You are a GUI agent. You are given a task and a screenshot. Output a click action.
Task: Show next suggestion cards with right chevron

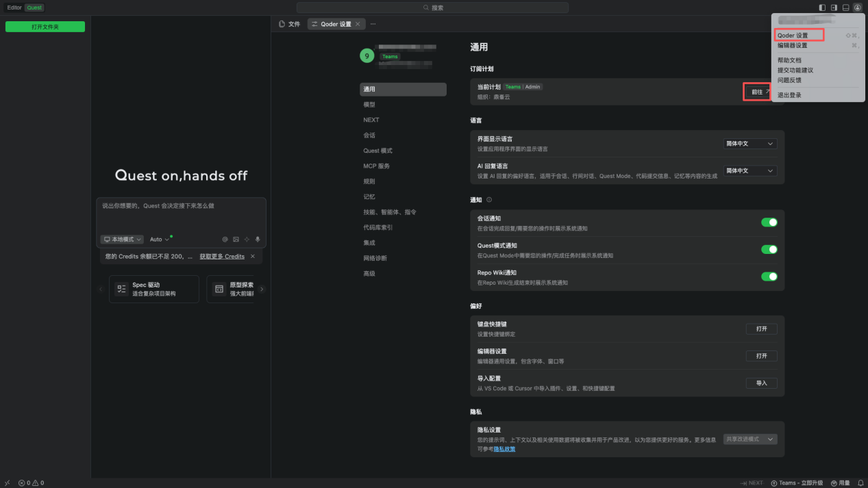coord(262,289)
